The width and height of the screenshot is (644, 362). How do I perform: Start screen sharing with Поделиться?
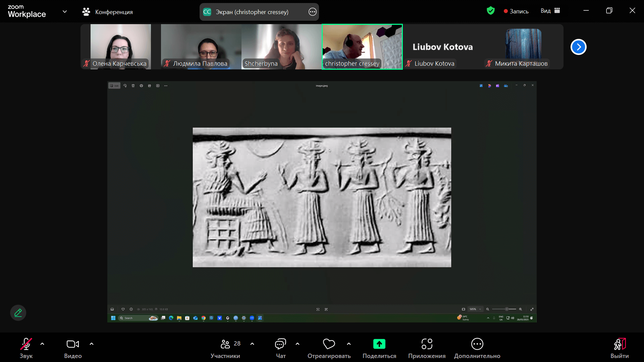click(379, 348)
